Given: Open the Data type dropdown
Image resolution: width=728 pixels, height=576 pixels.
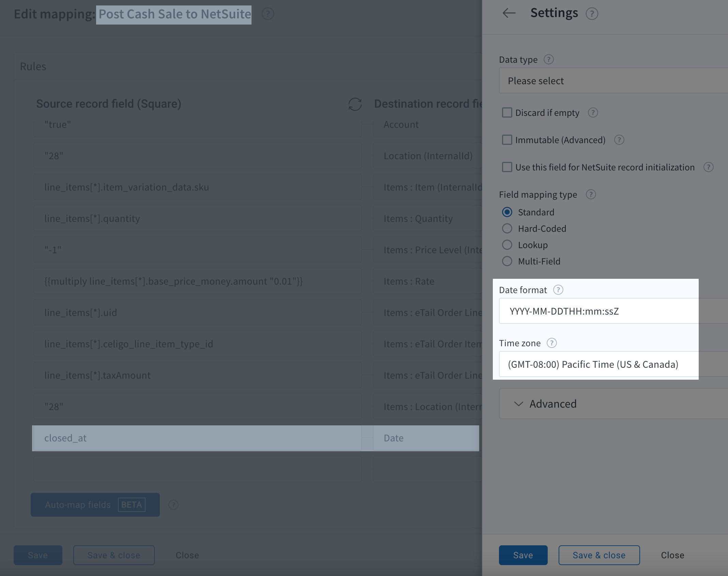Looking at the screenshot, I should click(613, 81).
